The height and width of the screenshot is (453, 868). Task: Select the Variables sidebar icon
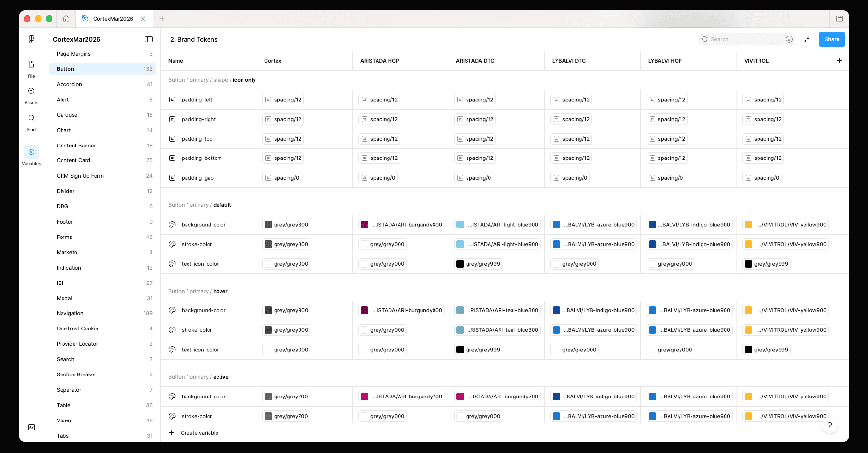tap(31, 152)
